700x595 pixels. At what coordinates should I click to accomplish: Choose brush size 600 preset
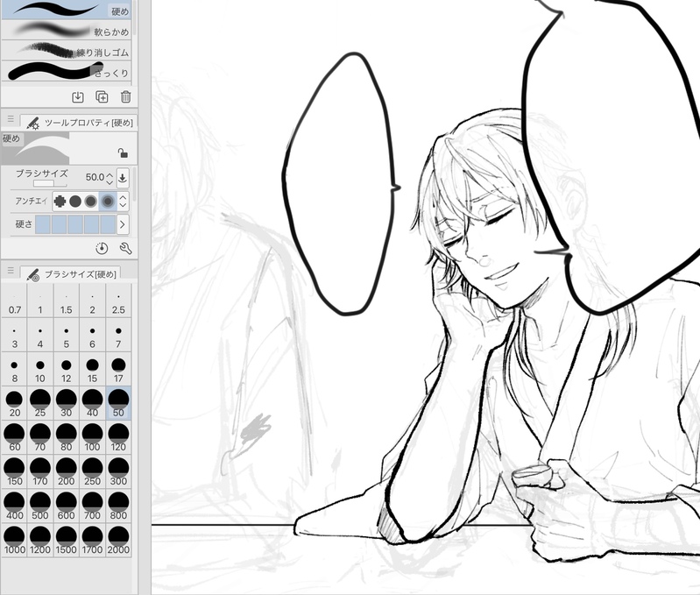[66, 506]
